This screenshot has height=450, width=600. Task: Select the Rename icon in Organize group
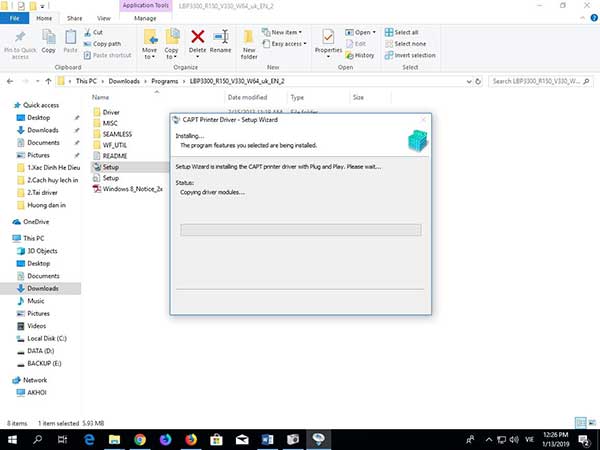[x=221, y=37]
